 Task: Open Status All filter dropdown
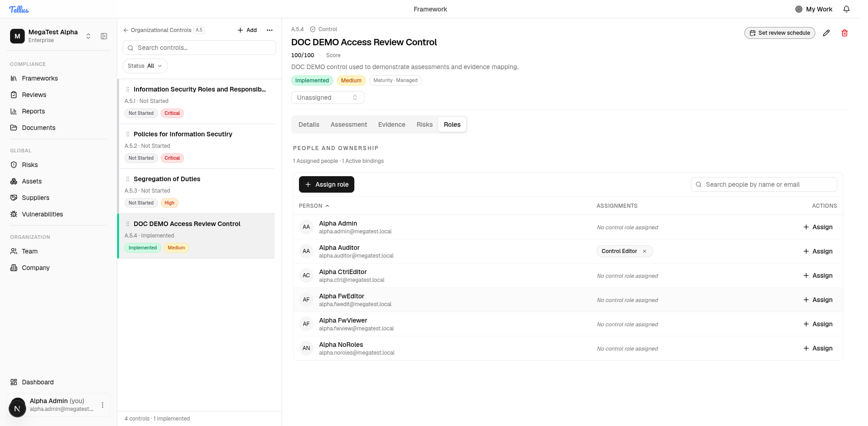pos(145,66)
